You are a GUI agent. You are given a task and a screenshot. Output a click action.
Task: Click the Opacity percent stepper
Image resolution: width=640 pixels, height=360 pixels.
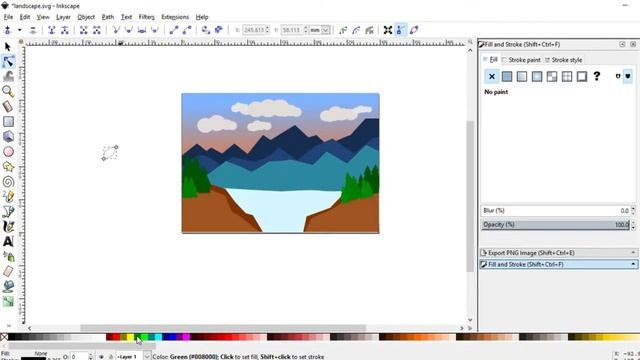(633, 224)
